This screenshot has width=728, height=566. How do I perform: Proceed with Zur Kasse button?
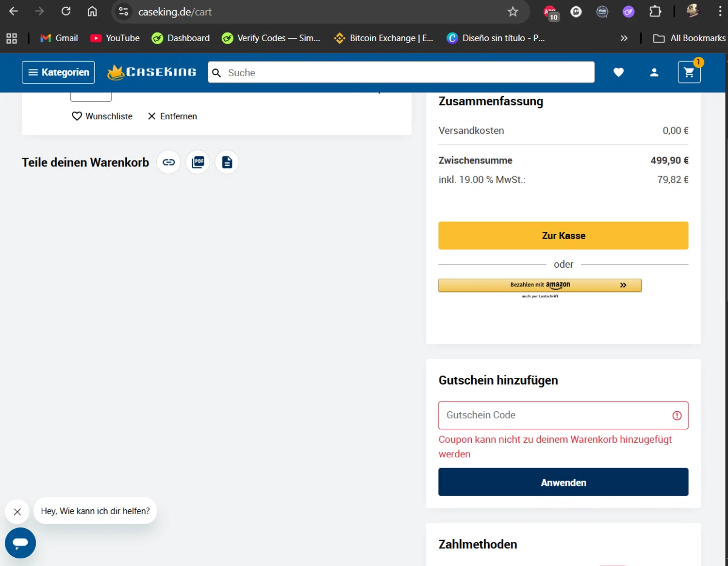(563, 236)
